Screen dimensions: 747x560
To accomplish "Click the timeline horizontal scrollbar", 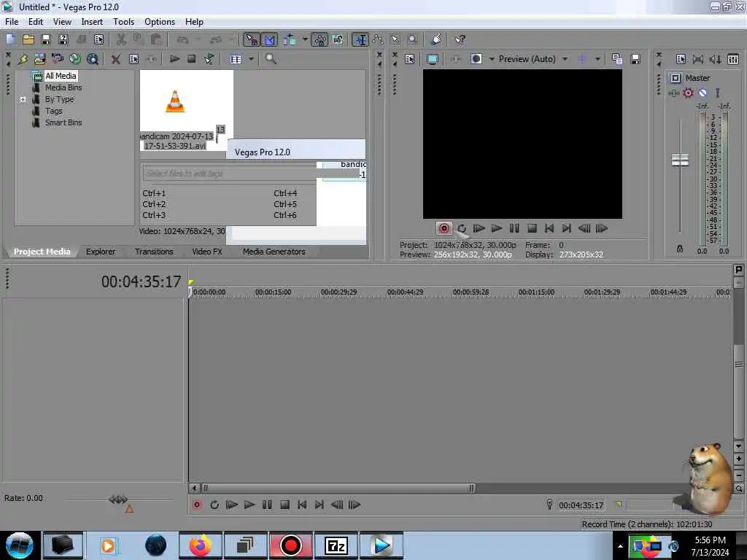I will [x=338, y=488].
